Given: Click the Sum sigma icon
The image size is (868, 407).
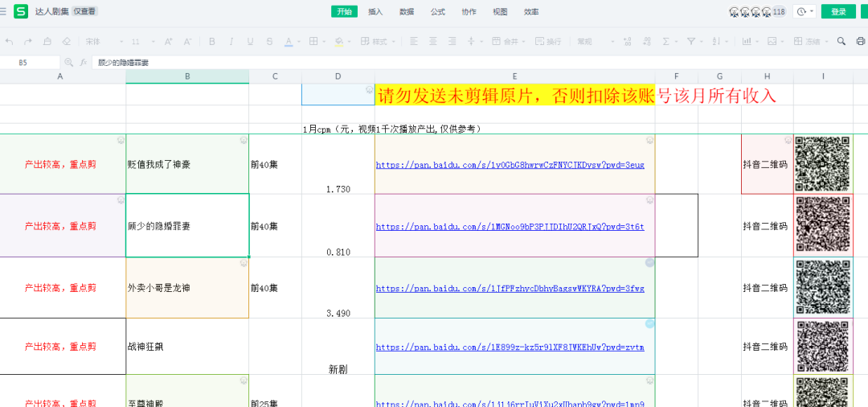Looking at the screenshot, I should click(666, 42).
